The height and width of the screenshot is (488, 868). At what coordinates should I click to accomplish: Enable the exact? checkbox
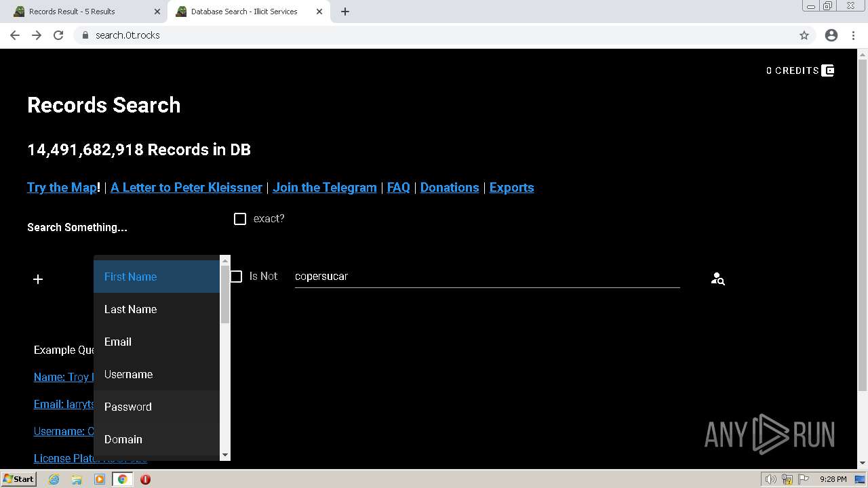(240, 219)
